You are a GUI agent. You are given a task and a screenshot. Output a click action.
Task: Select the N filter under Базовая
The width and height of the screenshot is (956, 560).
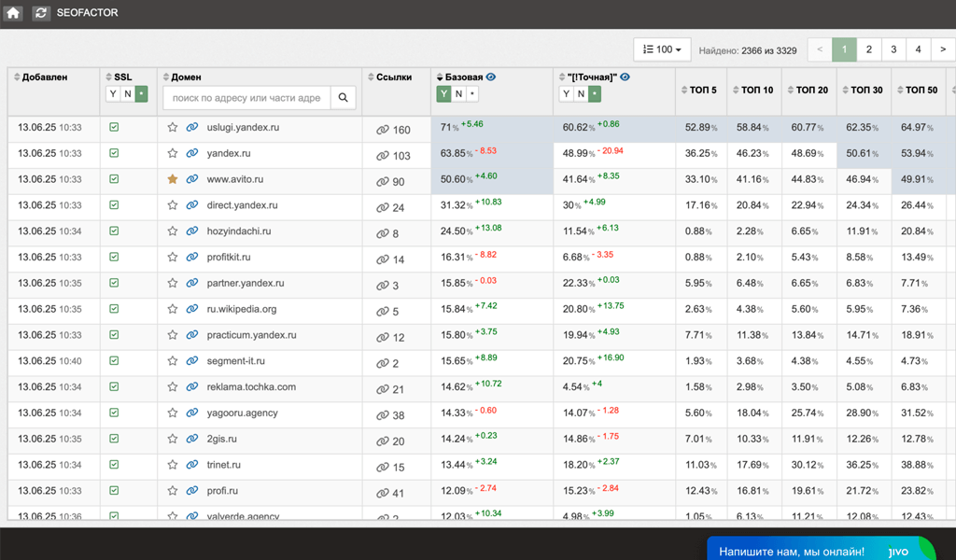coord(458,94)
